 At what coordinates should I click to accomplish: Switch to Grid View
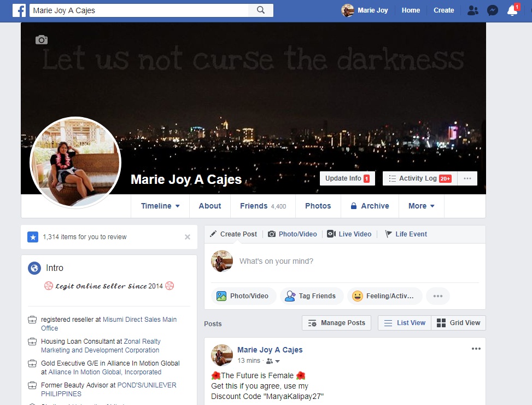coord(458,323)
